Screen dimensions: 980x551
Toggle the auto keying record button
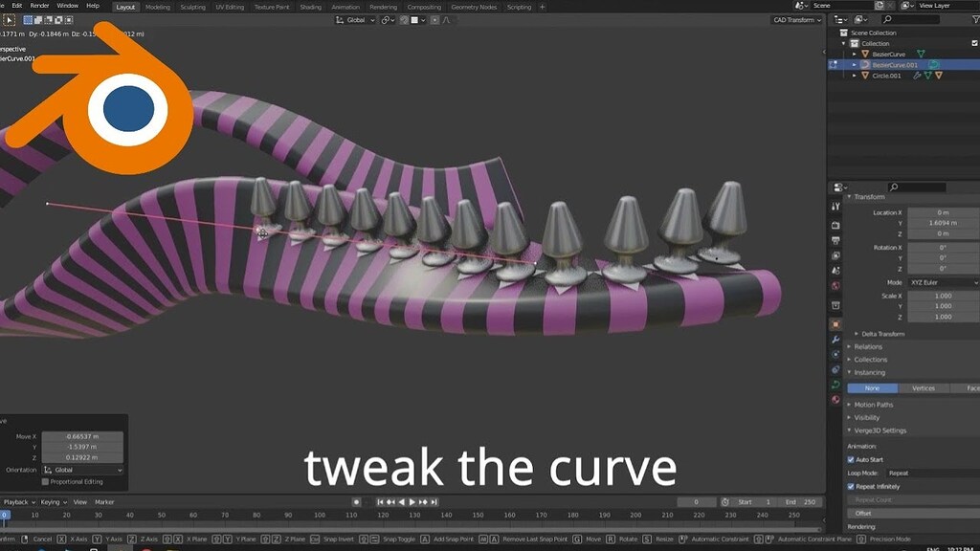pos(356,502)
